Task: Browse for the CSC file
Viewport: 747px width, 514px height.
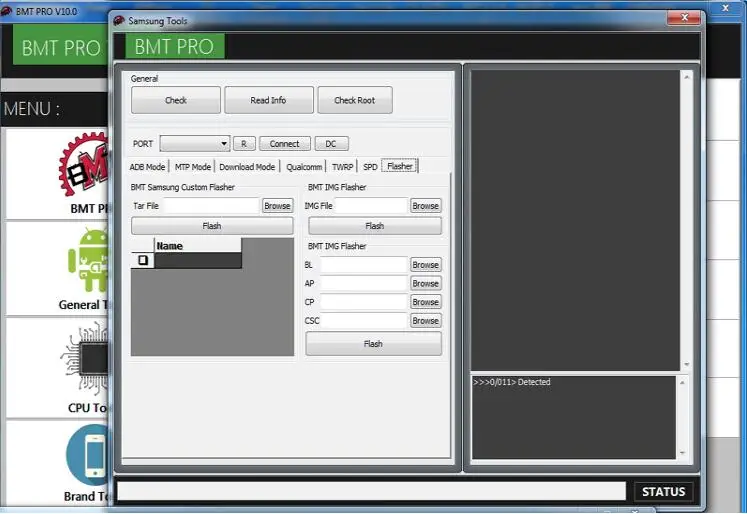Action: 425,320
